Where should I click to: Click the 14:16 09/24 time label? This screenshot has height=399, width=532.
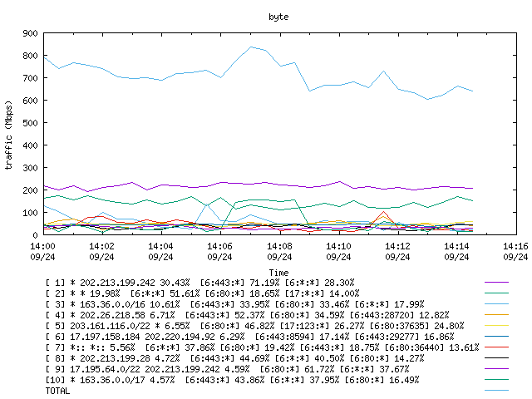click(x=515, y=251)
